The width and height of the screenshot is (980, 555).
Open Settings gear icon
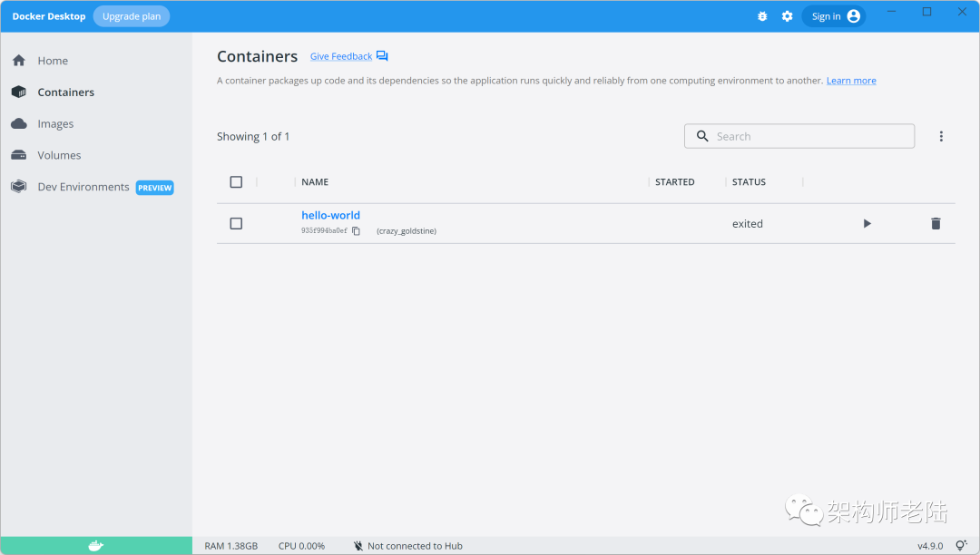click(x=787, y=16)
